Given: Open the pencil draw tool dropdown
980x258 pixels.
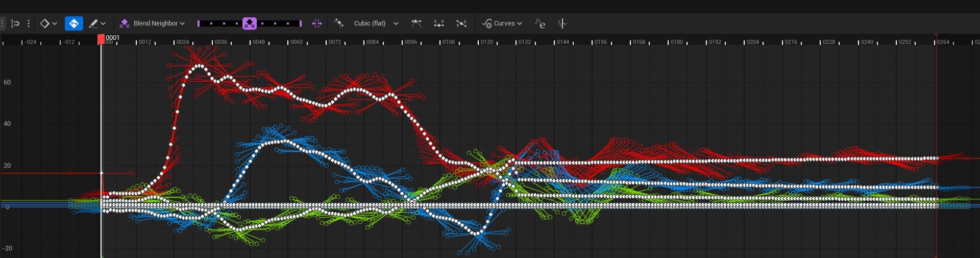Looking at the screenshot, I should tap(97, 24).
